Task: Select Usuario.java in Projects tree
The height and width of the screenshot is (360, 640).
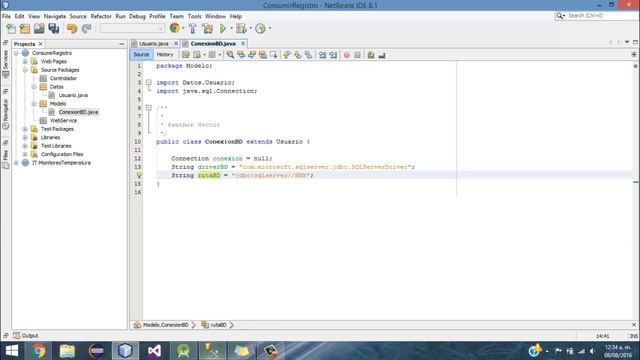Action: click(x=73, y=95)
